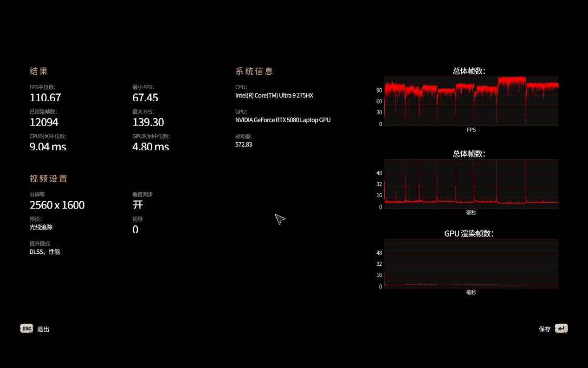Click the 系统信息 section heading
Viewport: 588px width, 368px height.
point(254,71)
